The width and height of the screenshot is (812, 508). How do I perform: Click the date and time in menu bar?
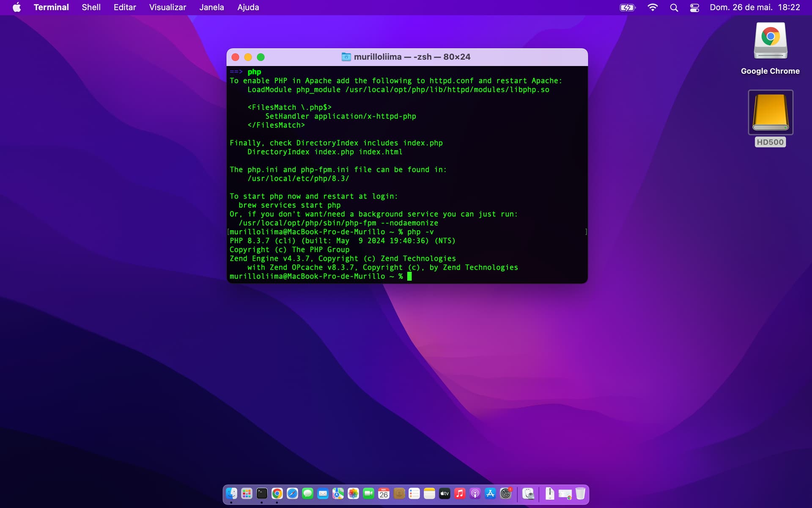[755, 7]
